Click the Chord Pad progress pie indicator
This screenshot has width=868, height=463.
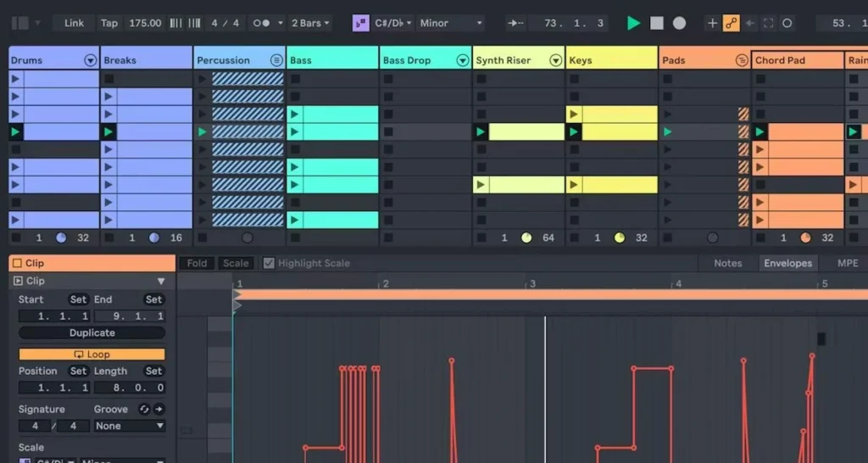click(x=805, y=237)
